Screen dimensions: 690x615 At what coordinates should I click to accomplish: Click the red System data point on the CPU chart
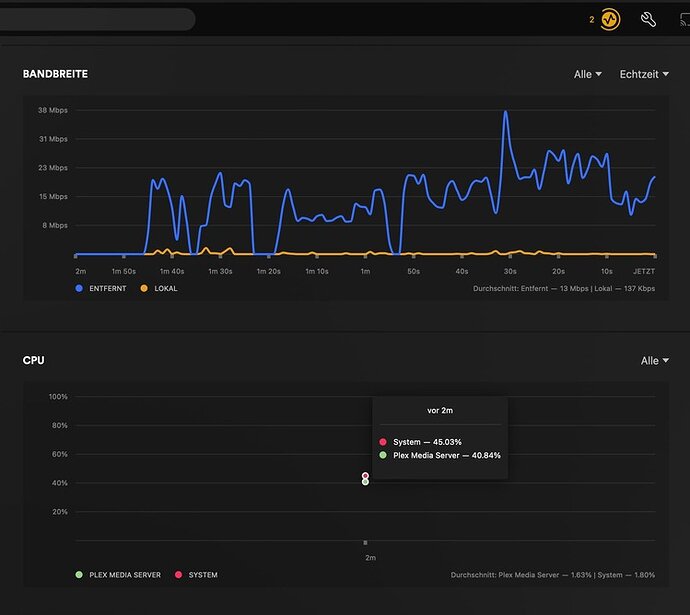coord(365,476)
